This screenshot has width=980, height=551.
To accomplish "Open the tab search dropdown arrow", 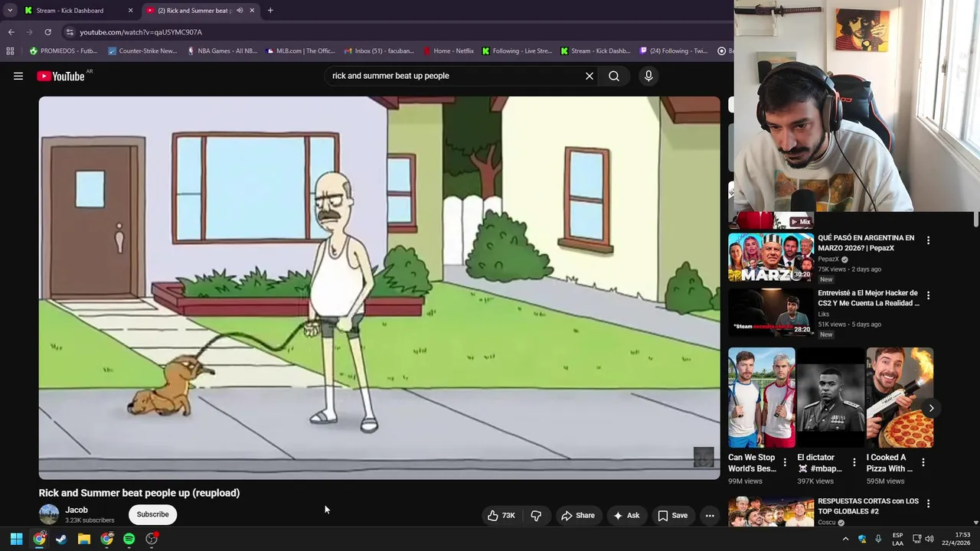I will point(10,10).
